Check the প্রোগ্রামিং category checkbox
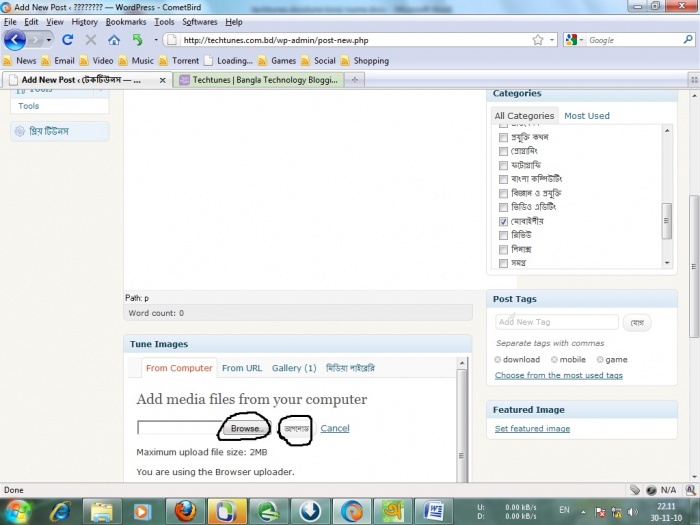Viewport: 700px width, 525px height. click(x=503, y=151)
